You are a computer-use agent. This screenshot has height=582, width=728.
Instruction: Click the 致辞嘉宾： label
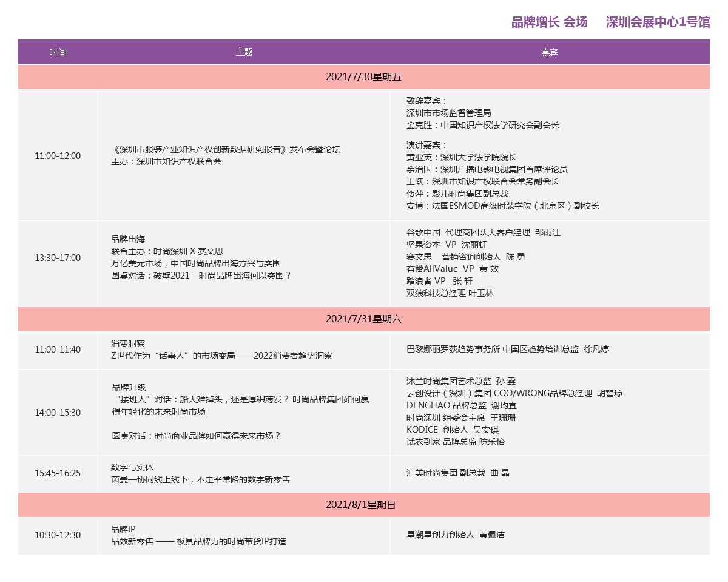coord(427,101)
